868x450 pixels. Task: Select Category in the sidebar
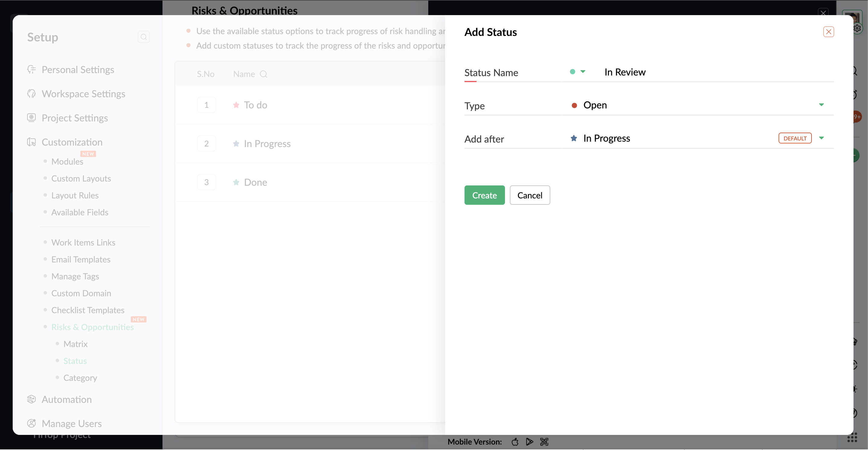(80, 378)
